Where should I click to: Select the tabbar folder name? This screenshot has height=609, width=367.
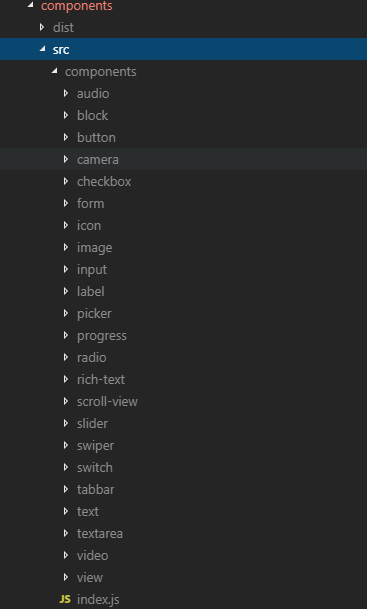(96, 490)
